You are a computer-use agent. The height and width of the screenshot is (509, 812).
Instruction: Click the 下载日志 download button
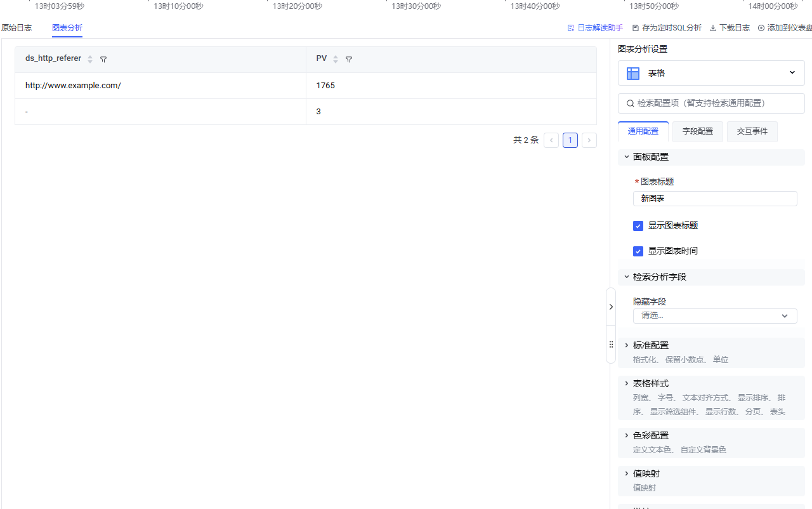730,28
